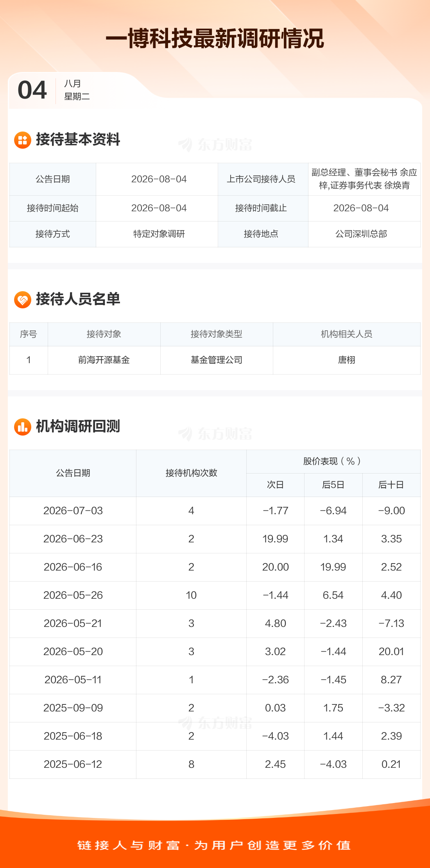Select the 04 date badge
Viewport: 430px width, 868px height.
[32, 90]
